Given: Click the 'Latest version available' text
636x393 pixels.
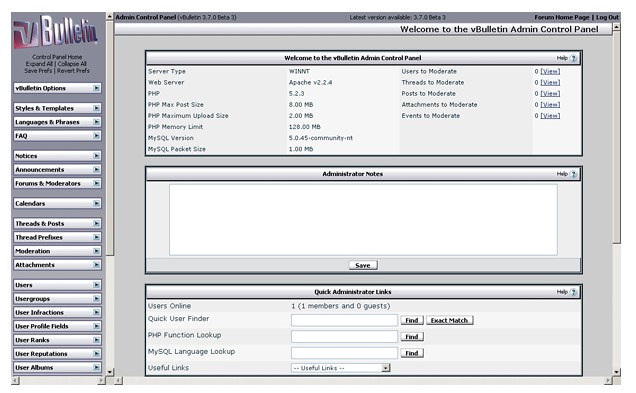Looking at the screenshot, I should pyautogui.click(x=398, y=17).
